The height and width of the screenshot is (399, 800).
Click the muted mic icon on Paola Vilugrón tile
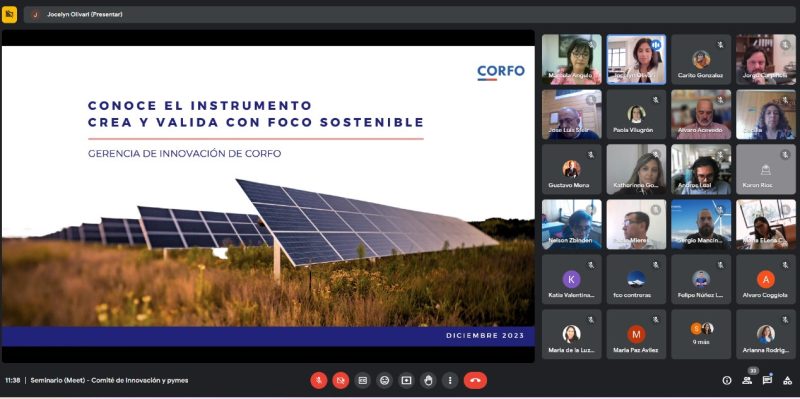[x=656, y=99]
